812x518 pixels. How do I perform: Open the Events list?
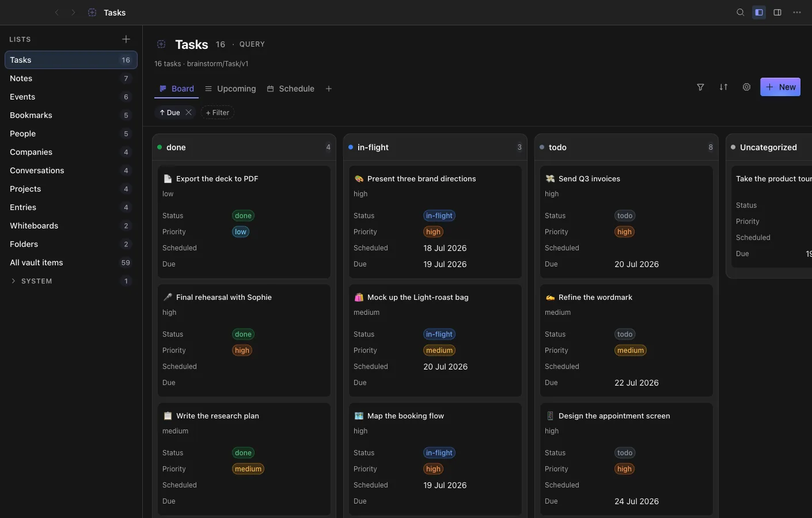71,97
